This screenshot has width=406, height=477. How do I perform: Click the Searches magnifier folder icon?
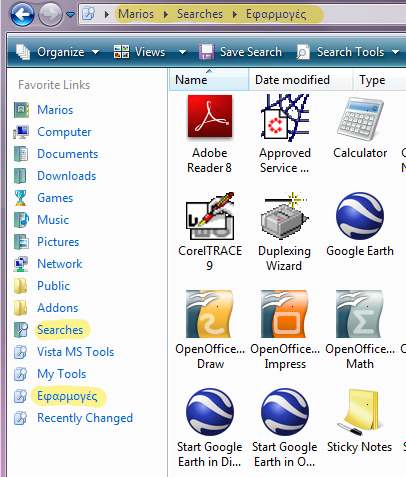[21, 330]
